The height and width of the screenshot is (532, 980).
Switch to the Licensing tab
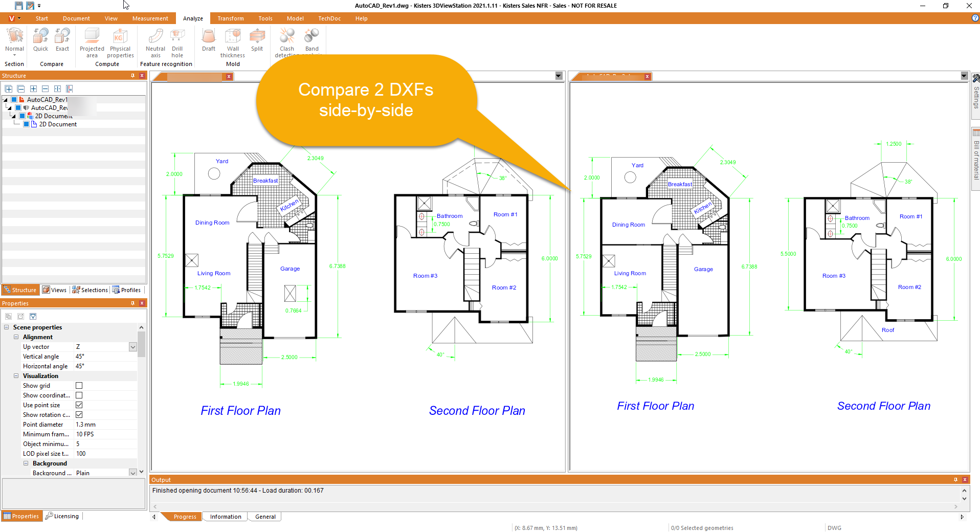62,516
